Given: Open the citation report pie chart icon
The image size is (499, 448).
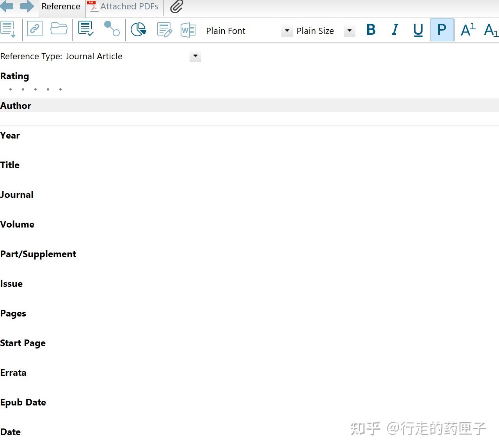Looking at the screenshot, I should (139, 29).
